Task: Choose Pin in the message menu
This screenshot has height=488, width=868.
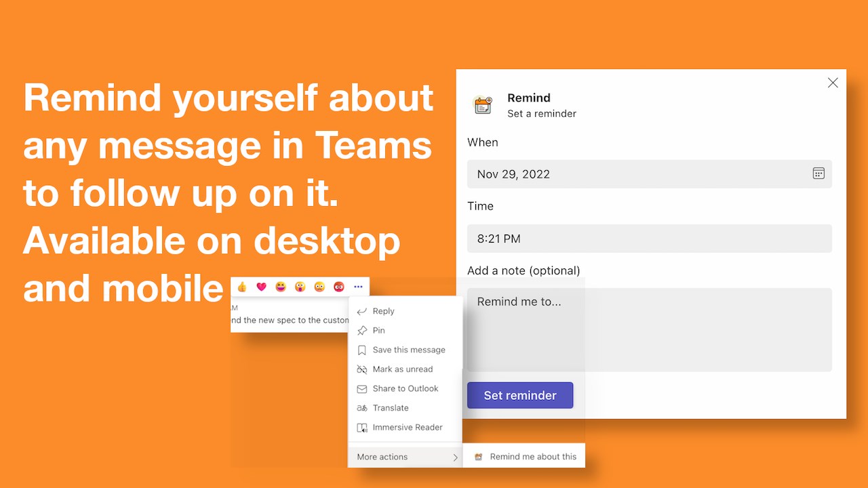Action: 406,330
